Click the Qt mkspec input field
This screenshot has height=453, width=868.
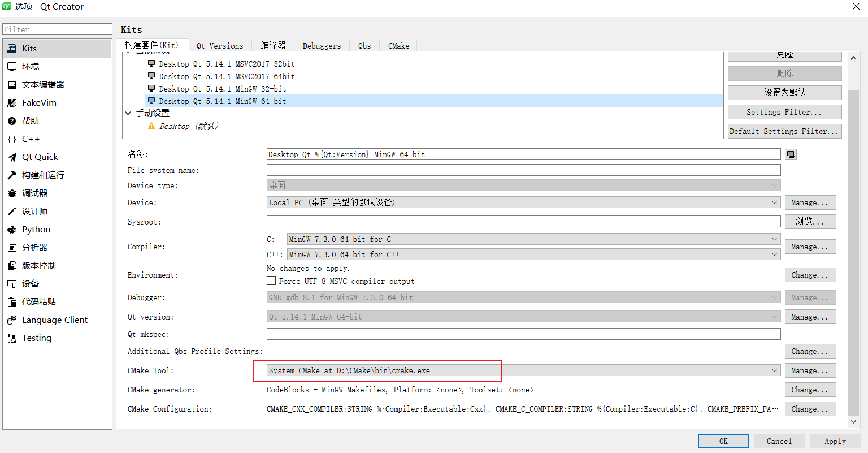[x=524, y=334]
